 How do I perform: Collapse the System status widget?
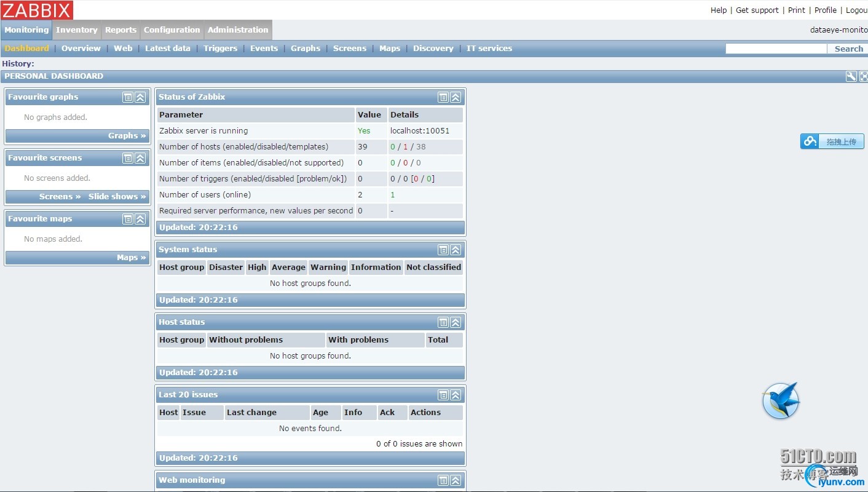[x=456, y=250]
